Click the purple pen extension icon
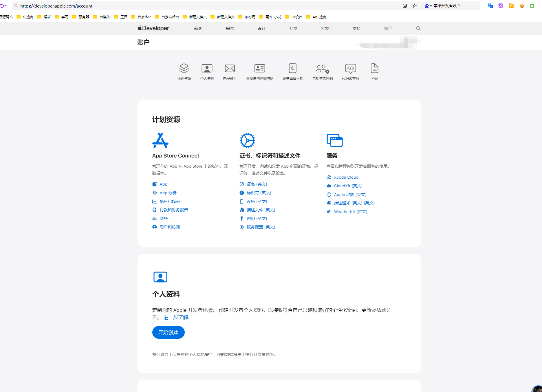 point(501,6)
